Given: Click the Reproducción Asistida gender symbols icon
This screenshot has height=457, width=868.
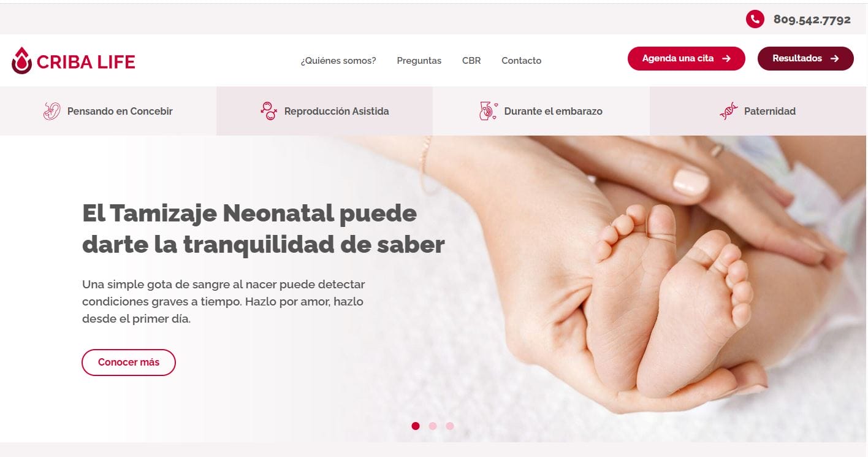Looking at the screenshot, I should (x=268, y=111).
